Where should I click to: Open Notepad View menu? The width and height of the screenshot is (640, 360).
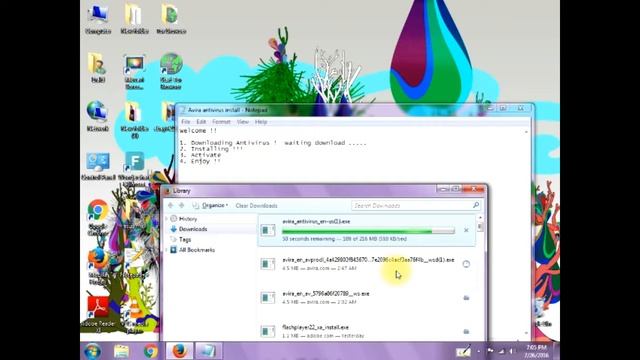click(x=243, y=122)
